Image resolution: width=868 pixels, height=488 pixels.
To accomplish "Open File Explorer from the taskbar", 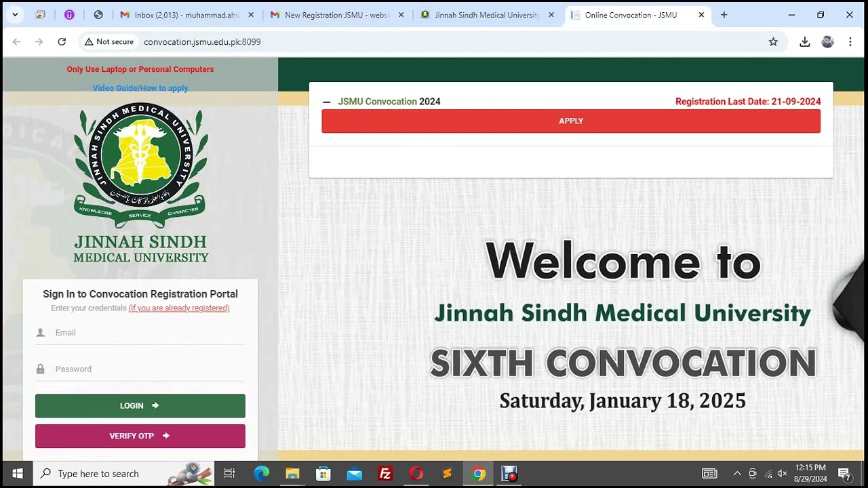I will (x=292, y=474).
